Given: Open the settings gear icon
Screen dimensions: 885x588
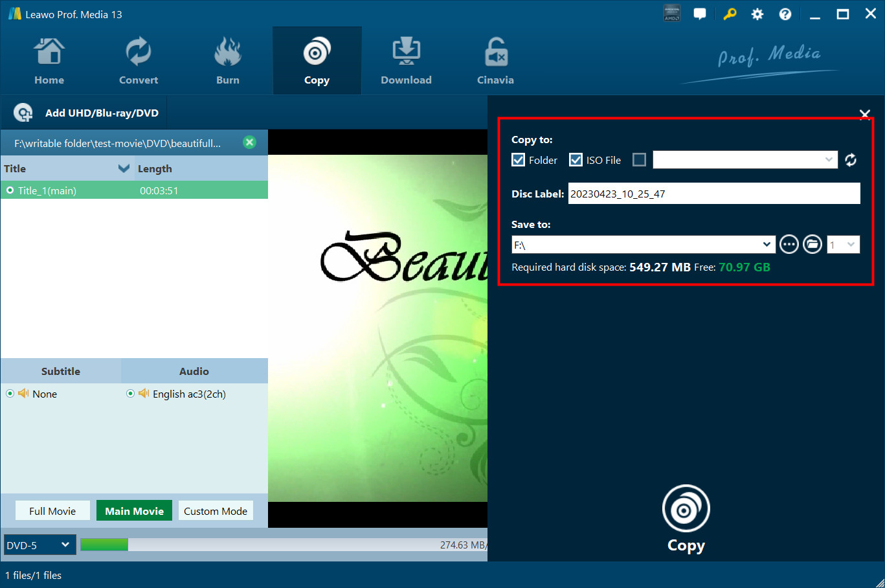Looking at the screenshot, I should point(757,14).
